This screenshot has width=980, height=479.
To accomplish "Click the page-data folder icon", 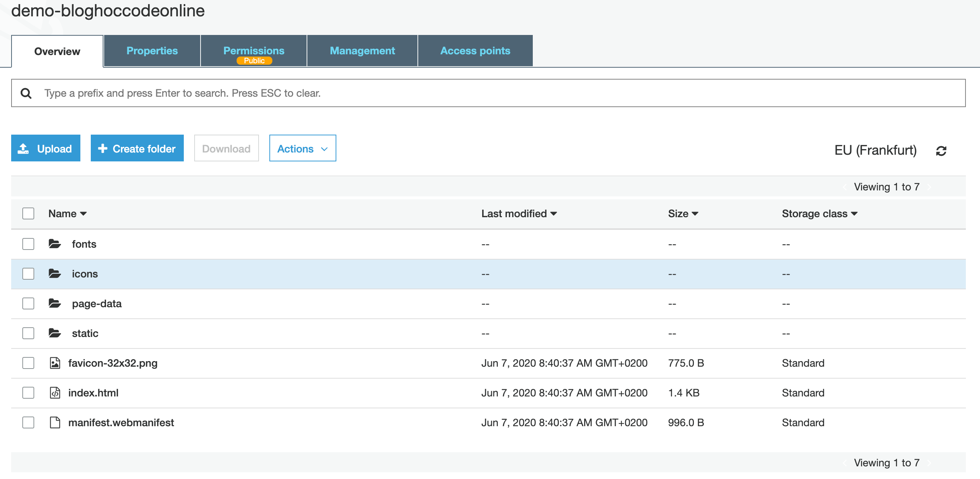I will [55, 303].
